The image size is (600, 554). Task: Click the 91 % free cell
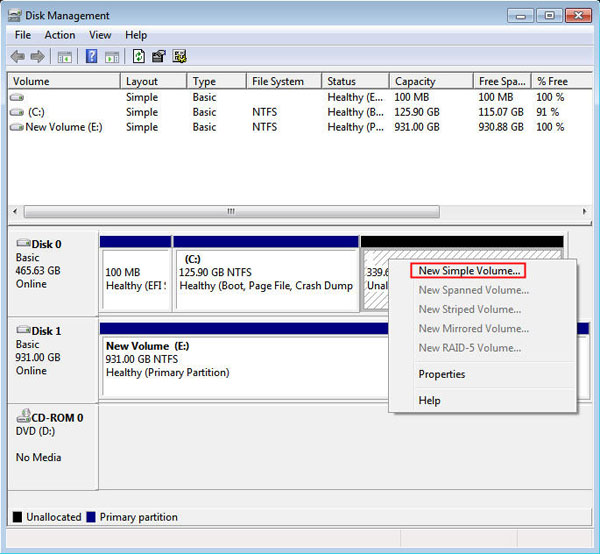pyautogui.click(x=548, y=112)
